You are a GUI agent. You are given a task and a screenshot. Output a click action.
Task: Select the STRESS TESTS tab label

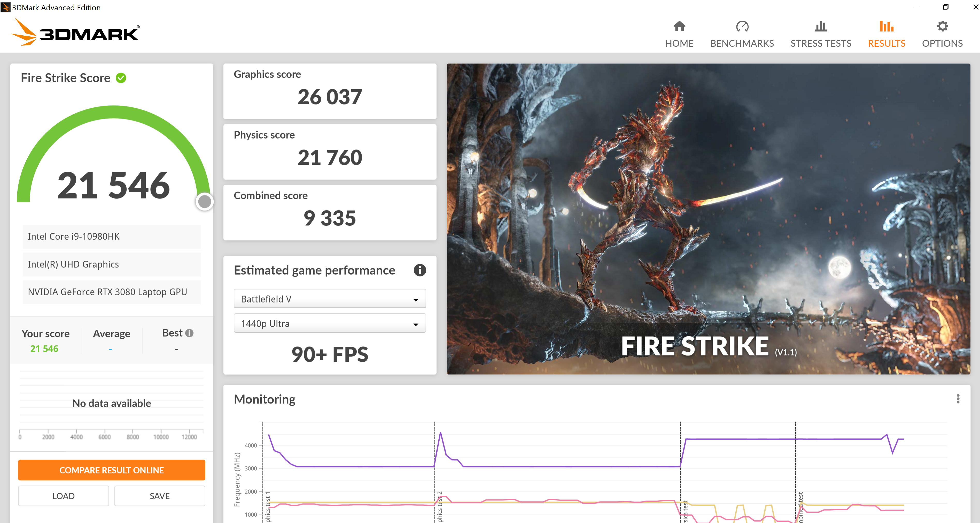(x=821, y=43)
